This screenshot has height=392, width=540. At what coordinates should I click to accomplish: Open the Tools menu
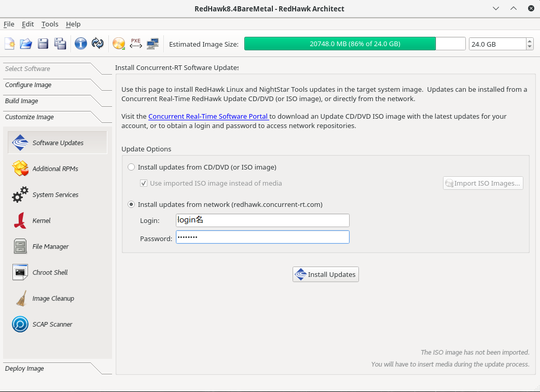[50, 24]
